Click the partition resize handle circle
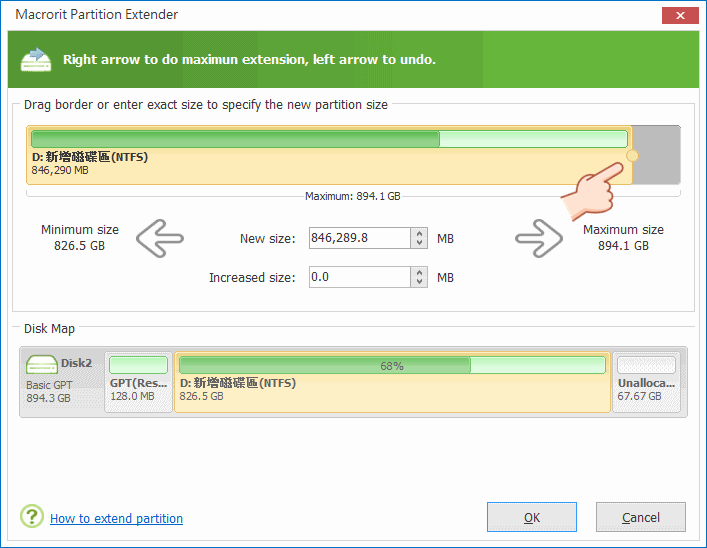This screenshot has height=548, width=707. (x=632, y=156)
